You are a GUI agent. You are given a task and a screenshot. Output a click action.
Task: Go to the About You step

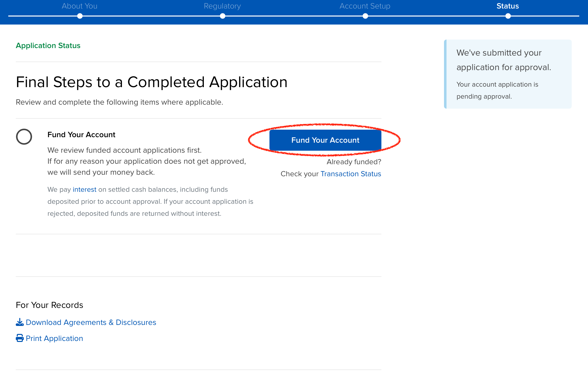point(80,6)
